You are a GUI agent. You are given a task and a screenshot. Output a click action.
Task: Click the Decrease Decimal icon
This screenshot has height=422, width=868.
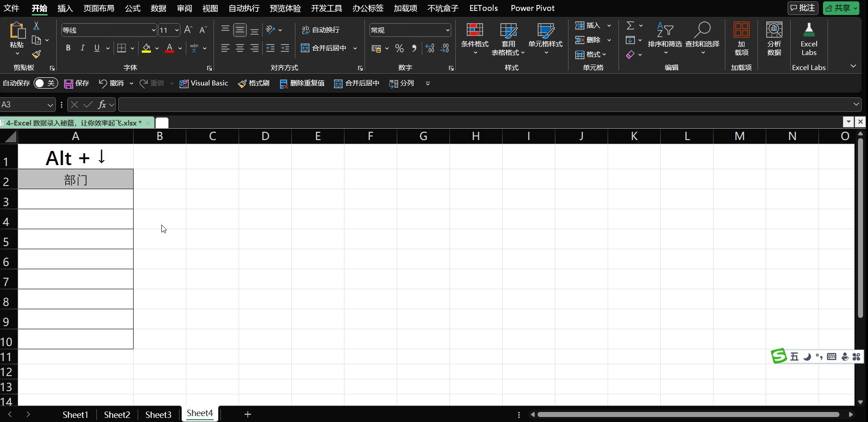445,48
